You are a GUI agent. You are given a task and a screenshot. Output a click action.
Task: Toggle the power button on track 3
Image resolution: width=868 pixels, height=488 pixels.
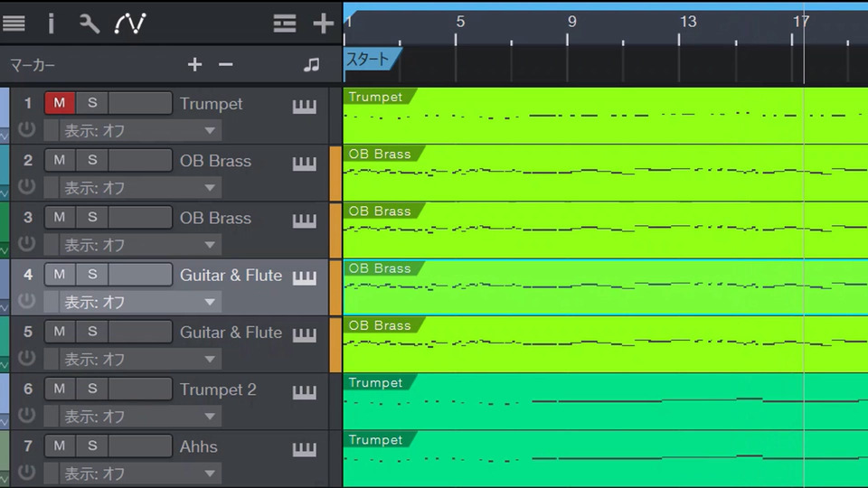(26, 243)
